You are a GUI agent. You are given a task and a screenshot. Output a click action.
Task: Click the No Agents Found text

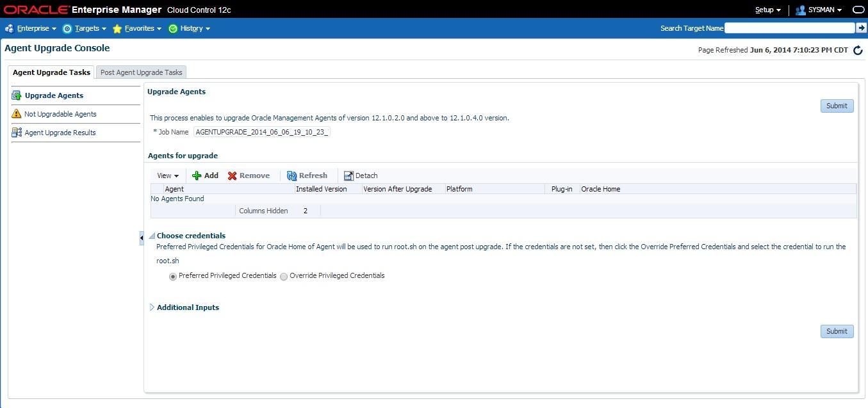[x=177, y=199]
